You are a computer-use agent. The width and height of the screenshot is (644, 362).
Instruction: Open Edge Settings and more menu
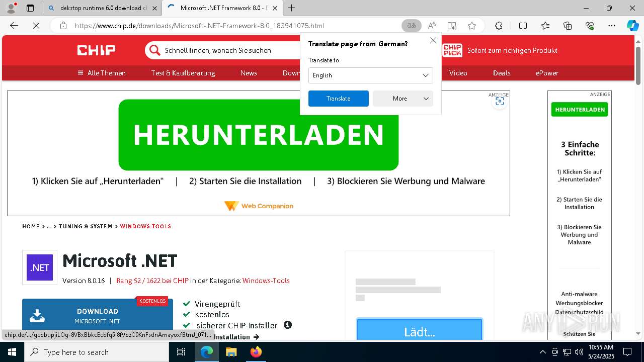tap(612, 26)
